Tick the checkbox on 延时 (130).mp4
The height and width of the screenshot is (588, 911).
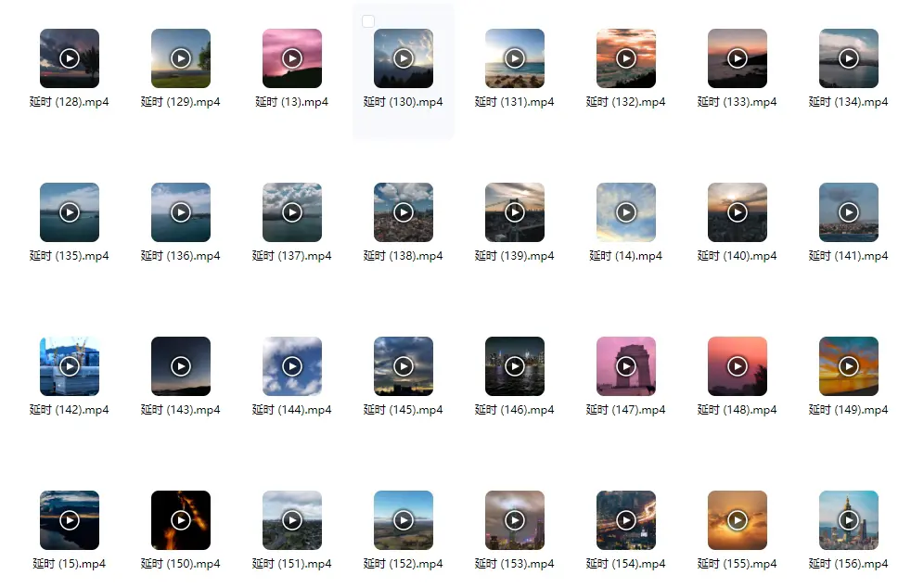coord(368,21)
